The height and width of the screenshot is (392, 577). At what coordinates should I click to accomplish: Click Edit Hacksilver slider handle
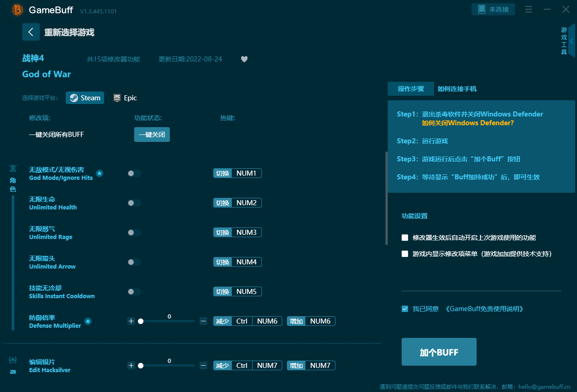[141, 366]
